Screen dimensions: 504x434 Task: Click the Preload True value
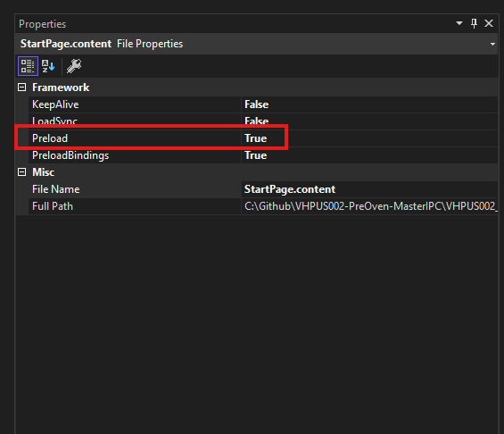point(255,138)
